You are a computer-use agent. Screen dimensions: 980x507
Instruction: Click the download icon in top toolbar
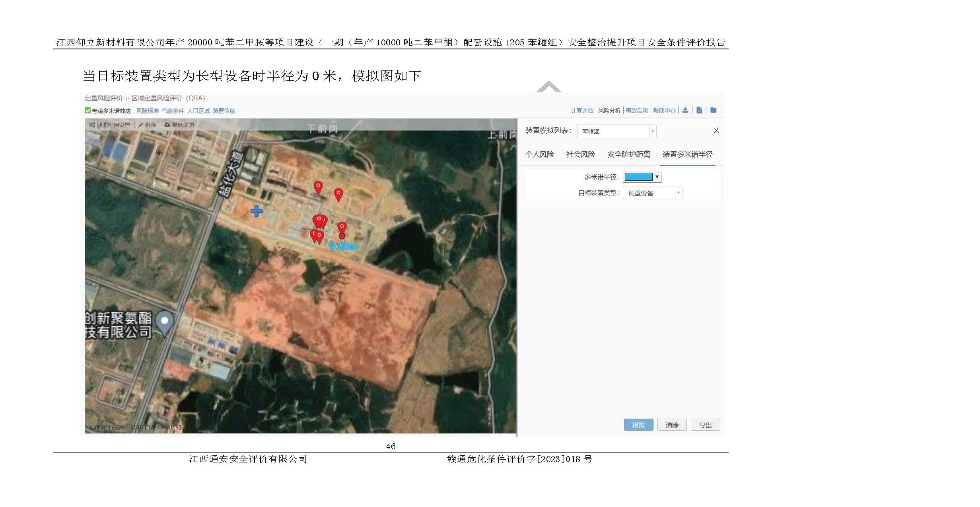tap(685, 110)
